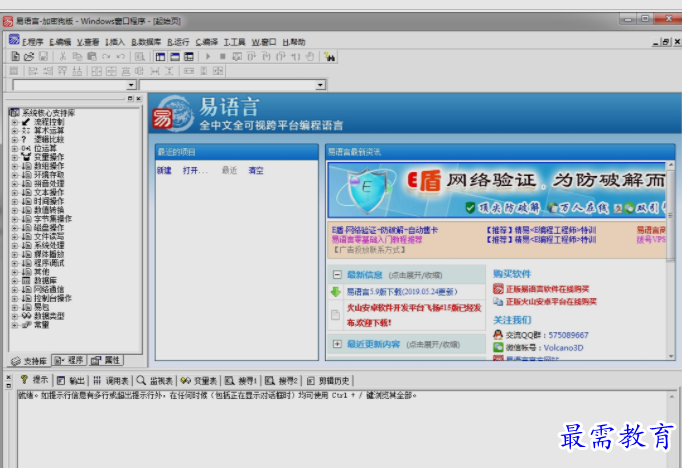The image size is (682, 468).
Task: Click the Stop square toolbar icon
Action: (x=223, y=57)
